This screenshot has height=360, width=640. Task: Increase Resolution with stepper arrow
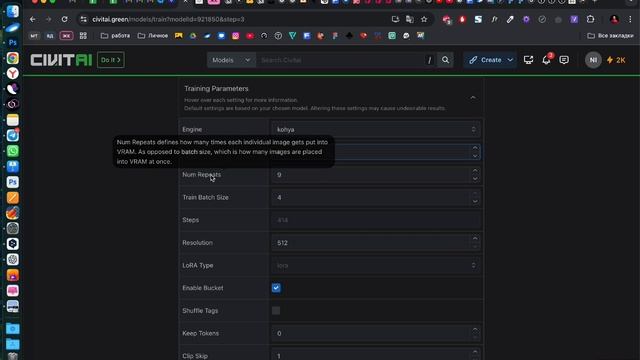[x=475, y=239]
